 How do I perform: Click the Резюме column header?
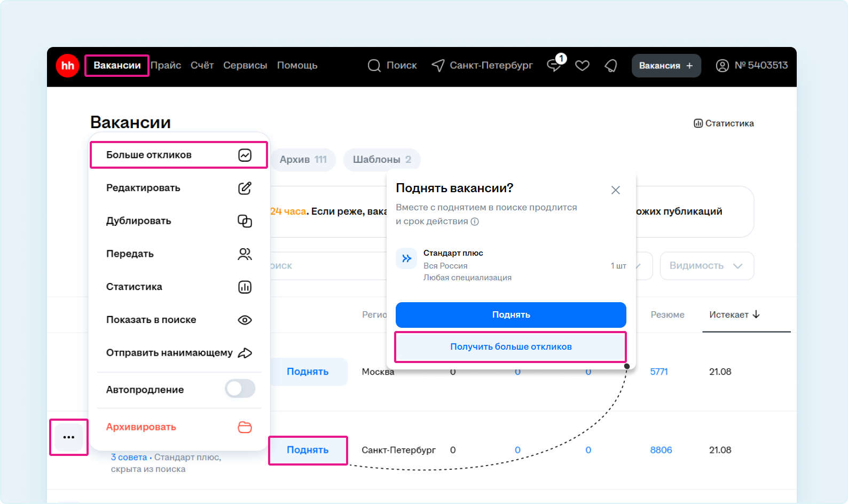click(668, 315)
